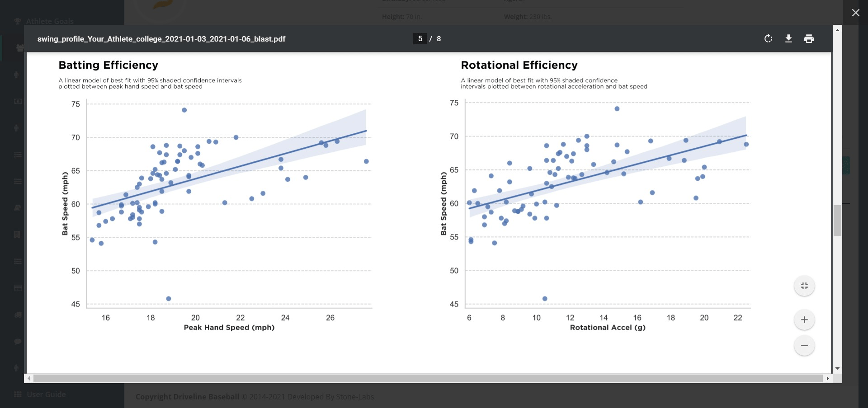Zoom in on the PDF page
This screenshot has width=868, height=408.
(x=804, y=320)
